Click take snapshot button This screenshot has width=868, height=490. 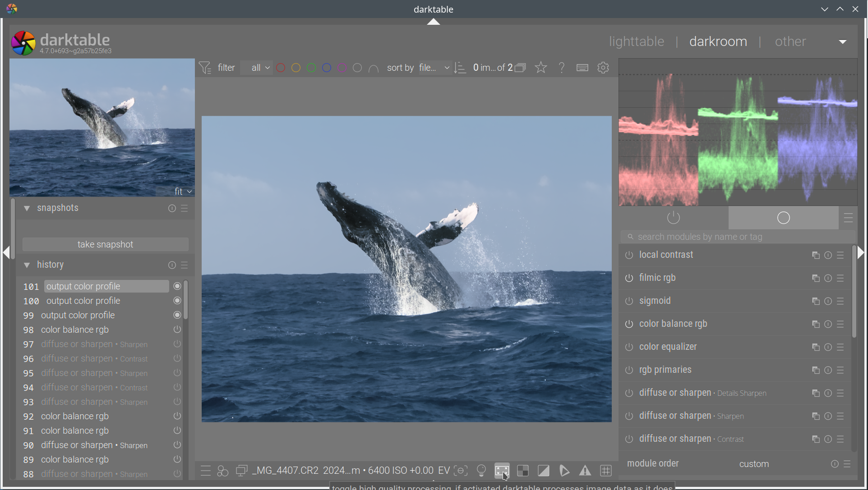106,244
